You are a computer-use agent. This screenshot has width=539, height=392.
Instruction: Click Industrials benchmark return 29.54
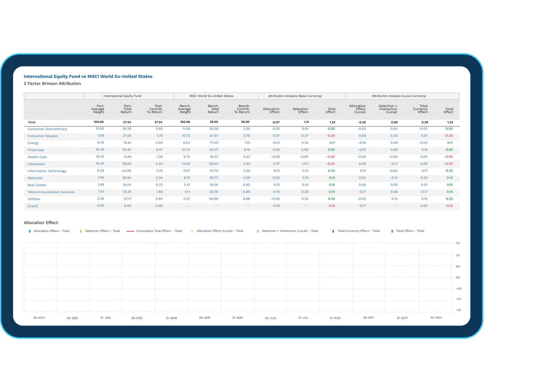(x=214, y=164)
